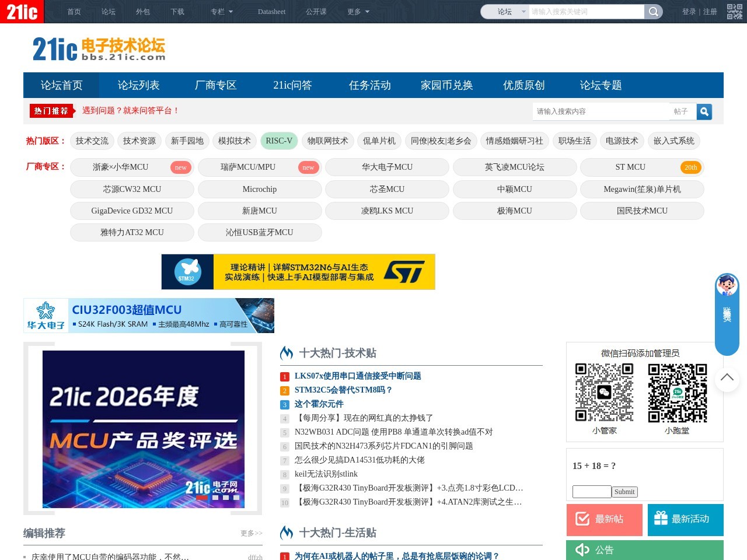
Task: Open the 帖子 search type dropdown
Action: [x=683, y=111]
